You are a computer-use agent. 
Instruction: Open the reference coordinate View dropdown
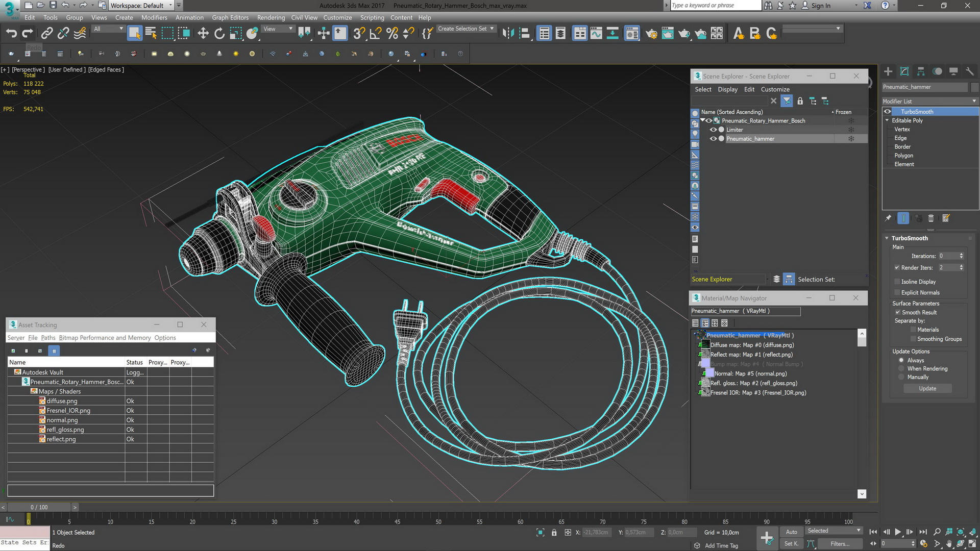coord(278,29)
